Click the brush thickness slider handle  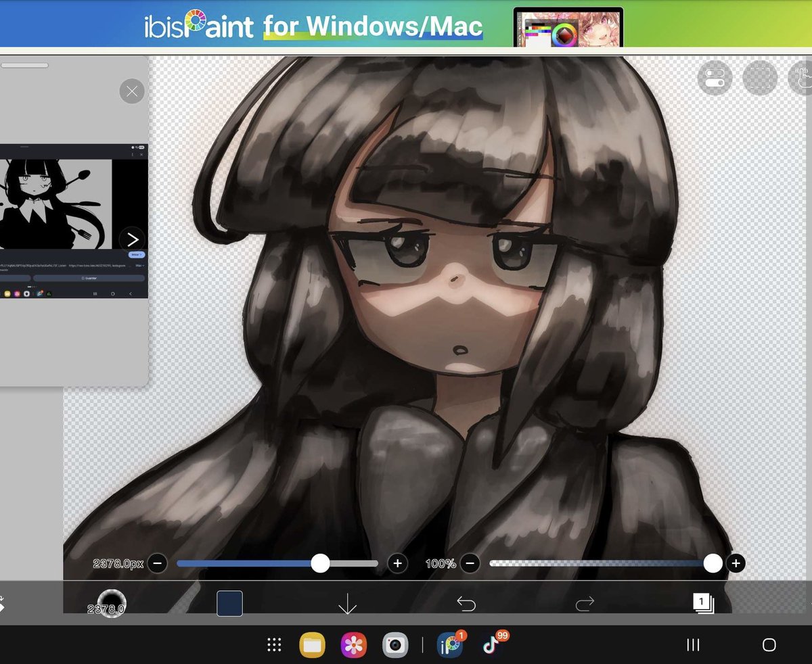[x=320, y=563]
